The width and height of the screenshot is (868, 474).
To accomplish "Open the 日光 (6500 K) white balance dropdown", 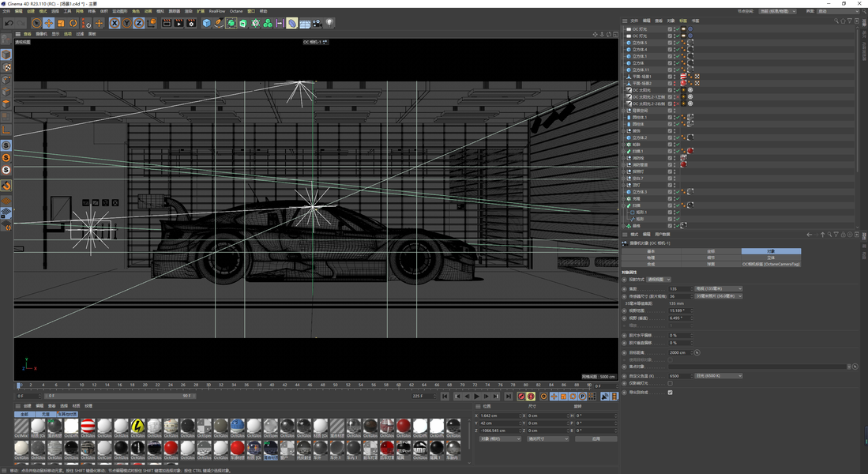I will [x=718, y=376].
